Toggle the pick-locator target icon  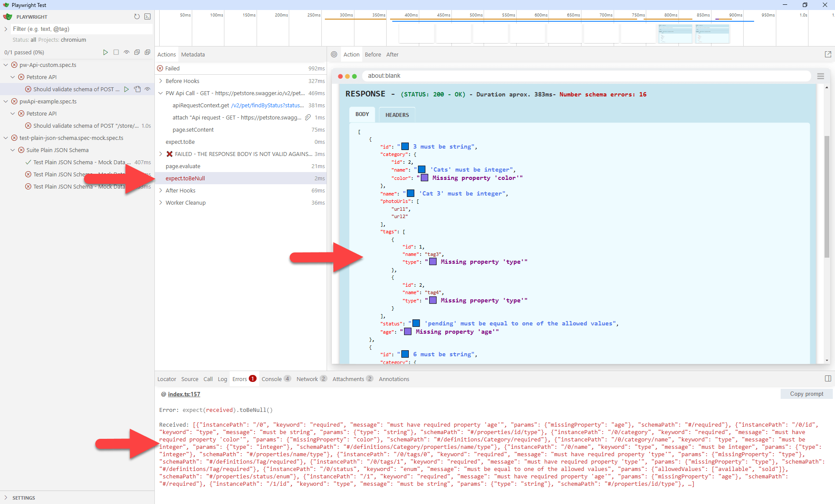[334, 54]
